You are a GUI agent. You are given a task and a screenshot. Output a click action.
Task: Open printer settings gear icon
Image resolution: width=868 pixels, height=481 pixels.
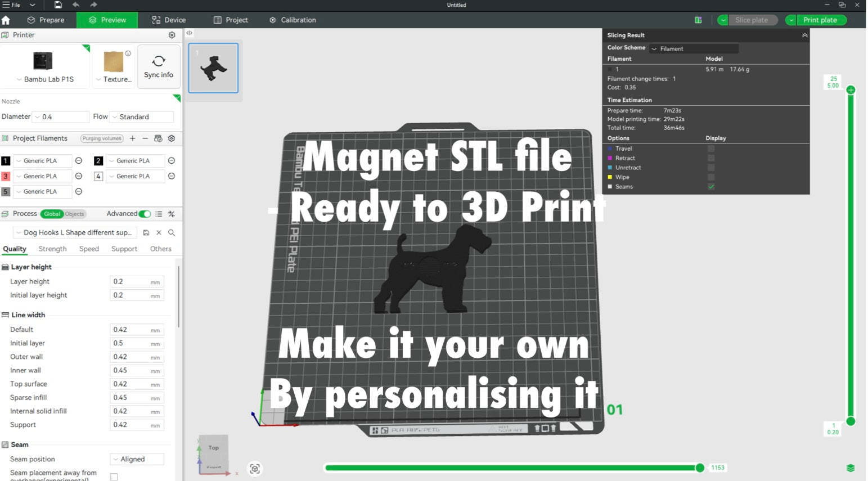point(172,35)
